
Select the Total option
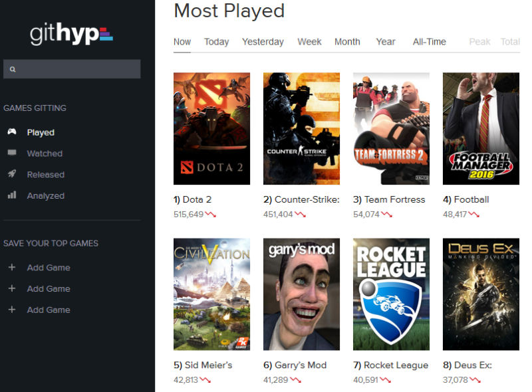pos(510,42)
